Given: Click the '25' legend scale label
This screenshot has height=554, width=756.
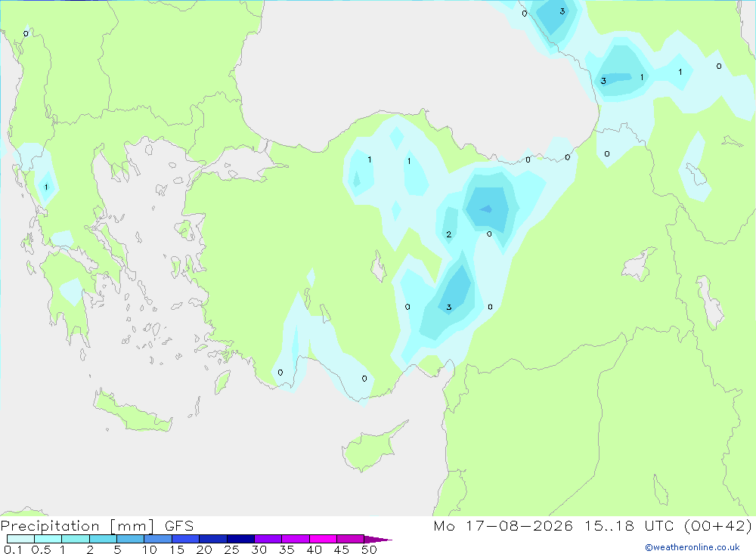Looking at the screenshot, I should 231,549.
